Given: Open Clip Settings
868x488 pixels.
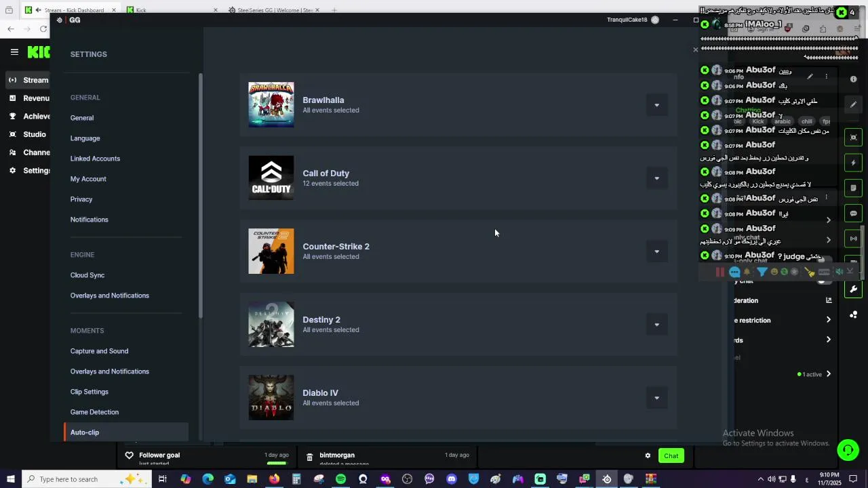Looking at the screenshot, I should (90, 392).
